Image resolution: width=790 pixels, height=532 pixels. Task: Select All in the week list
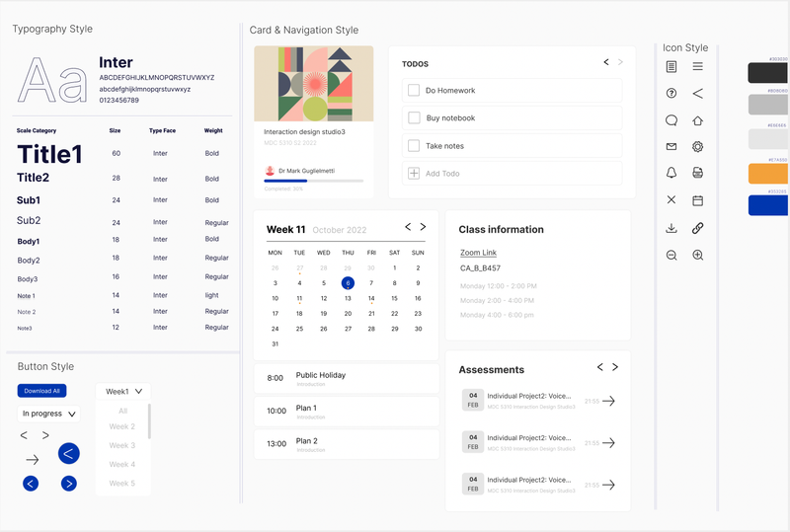point(122,411)
